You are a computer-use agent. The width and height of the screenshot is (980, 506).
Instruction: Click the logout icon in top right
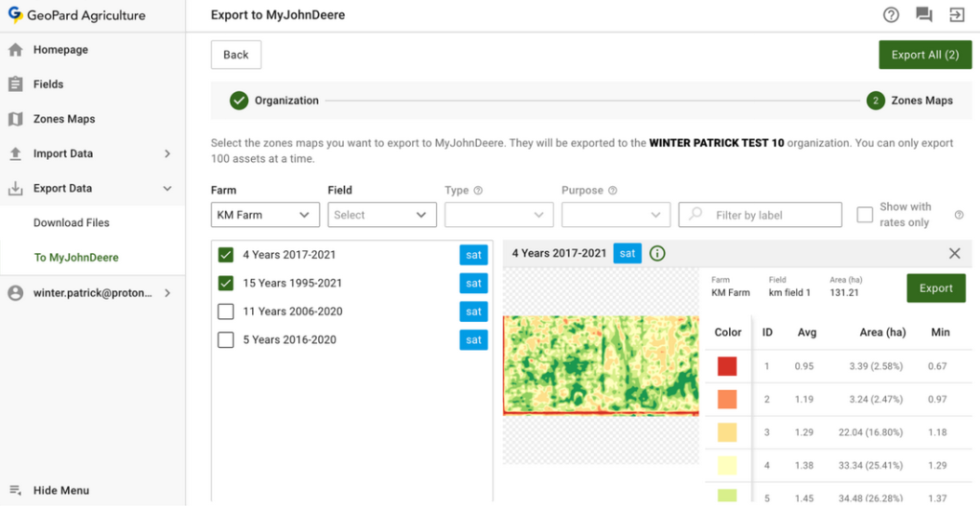pos(956,14)
